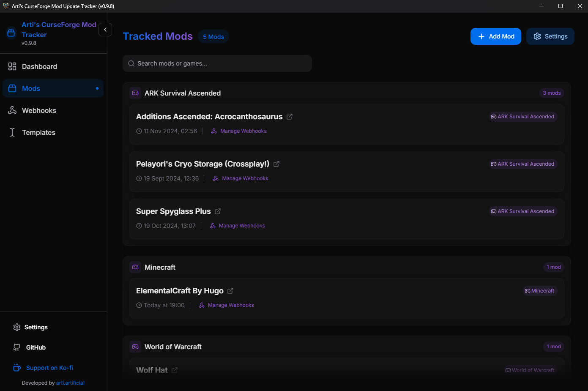
Task: Click the Tracked Mods heading
Action: pyautogui.click(x=158, y=36)
